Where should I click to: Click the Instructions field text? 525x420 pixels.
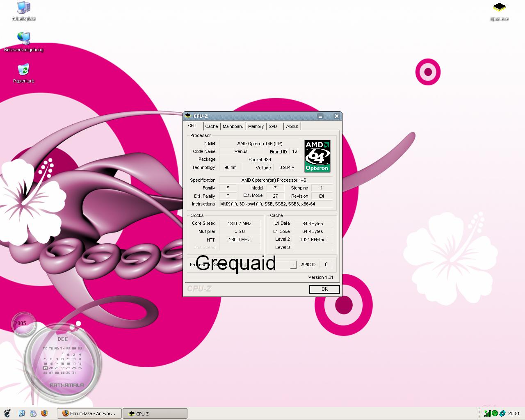click(276, 204)
